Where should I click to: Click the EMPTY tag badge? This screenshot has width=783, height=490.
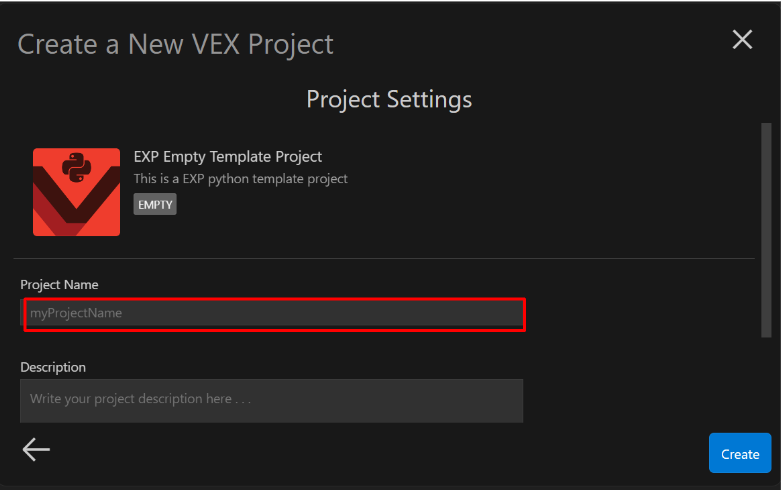click(x=155, y=204)
